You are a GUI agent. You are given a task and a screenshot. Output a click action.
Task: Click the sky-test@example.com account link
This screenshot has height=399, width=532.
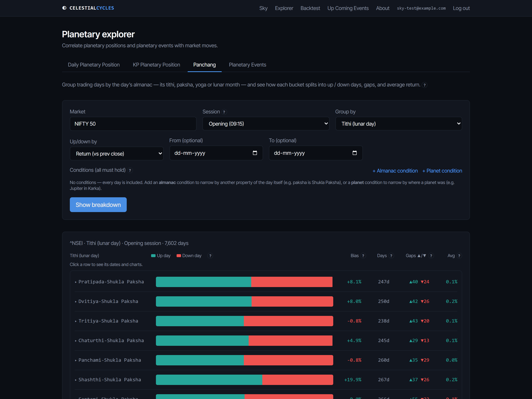421,8
